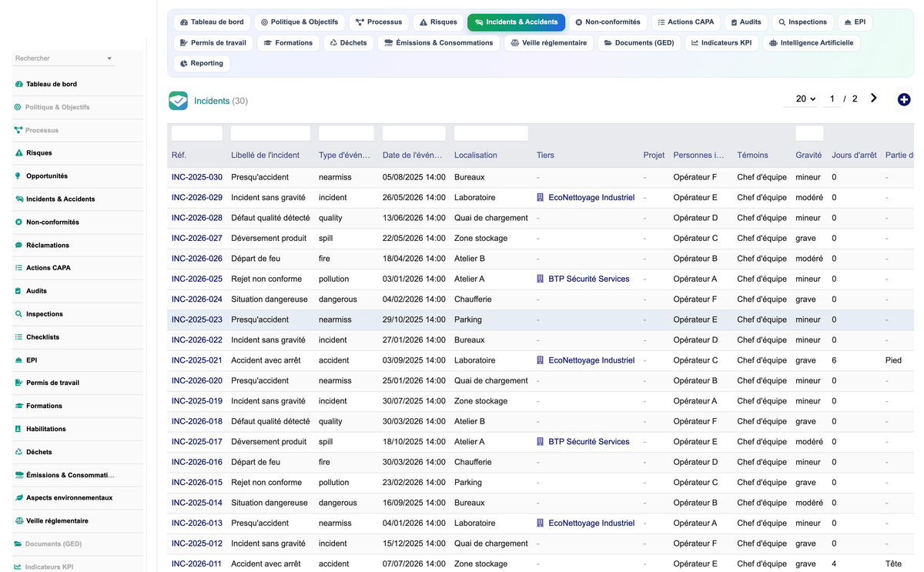The width and height of the screenshot is (924, 572).
Task: Click the Risques warning icon in sidebar
Action: pyautogui.click(x=18, y=153)
